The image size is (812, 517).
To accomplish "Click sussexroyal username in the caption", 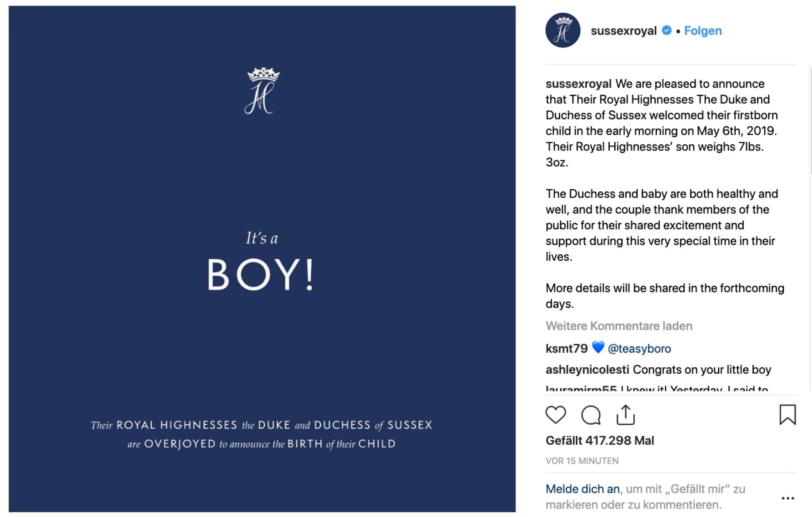I will pos(578,84).
